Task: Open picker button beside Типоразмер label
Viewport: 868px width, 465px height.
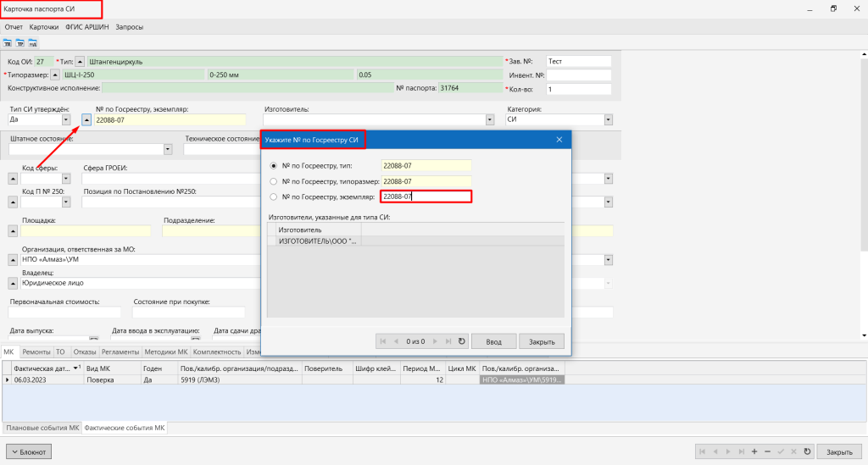Action: (x=55, y=75)
